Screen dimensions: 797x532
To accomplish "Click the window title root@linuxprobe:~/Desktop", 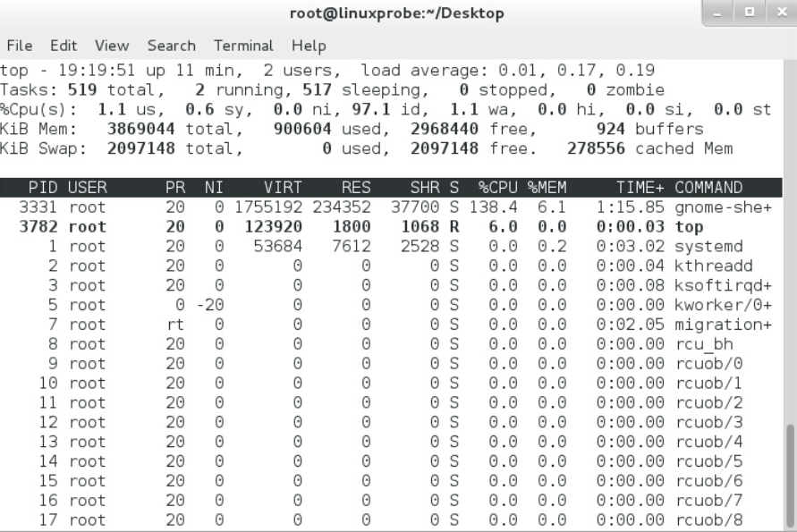I will [x=396, y=13].
